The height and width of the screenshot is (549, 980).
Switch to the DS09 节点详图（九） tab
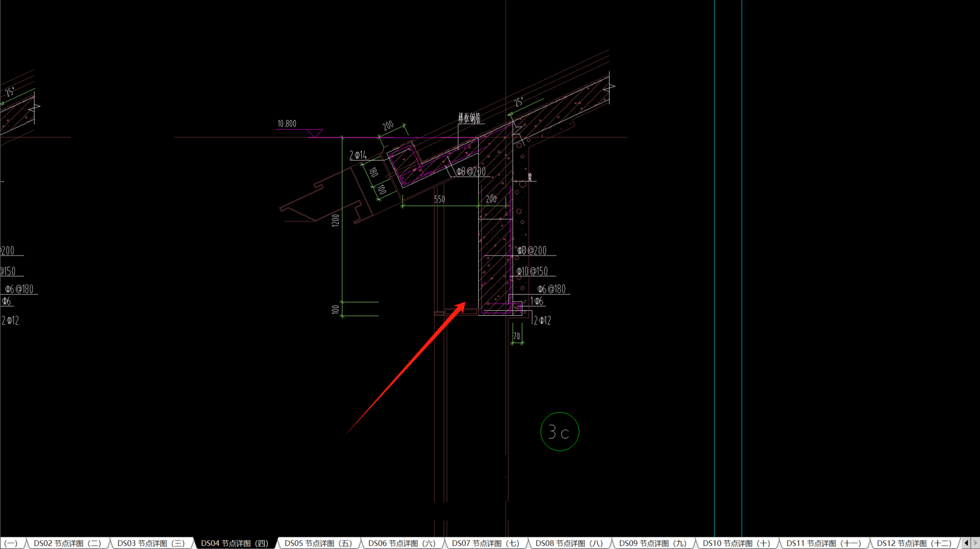click(653, 543)
